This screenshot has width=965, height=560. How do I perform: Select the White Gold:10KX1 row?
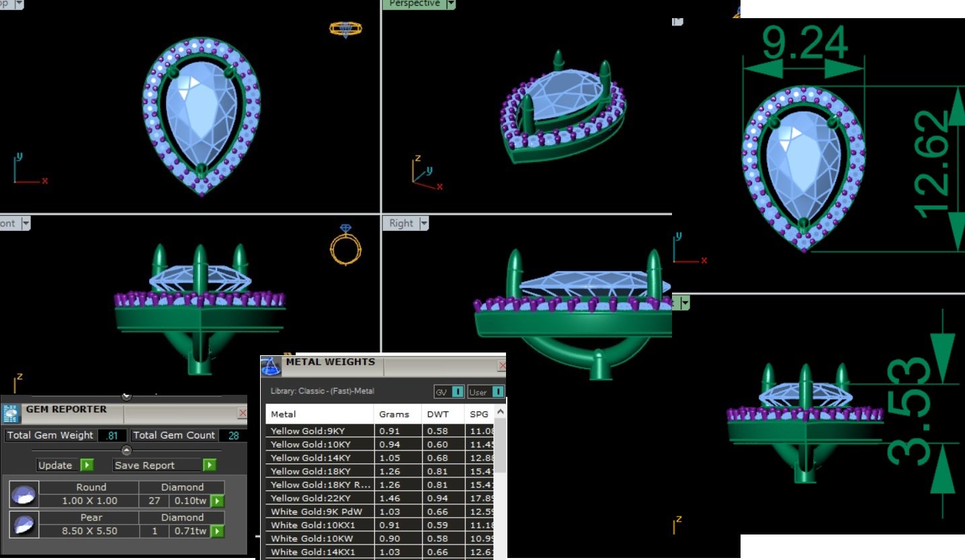pyautogui.click(x=380, y=525)
